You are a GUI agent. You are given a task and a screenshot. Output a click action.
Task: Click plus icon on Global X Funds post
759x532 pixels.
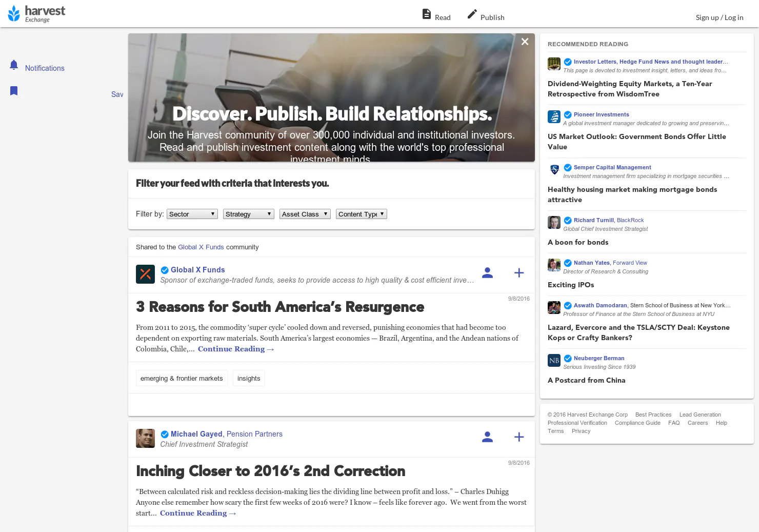519,273
